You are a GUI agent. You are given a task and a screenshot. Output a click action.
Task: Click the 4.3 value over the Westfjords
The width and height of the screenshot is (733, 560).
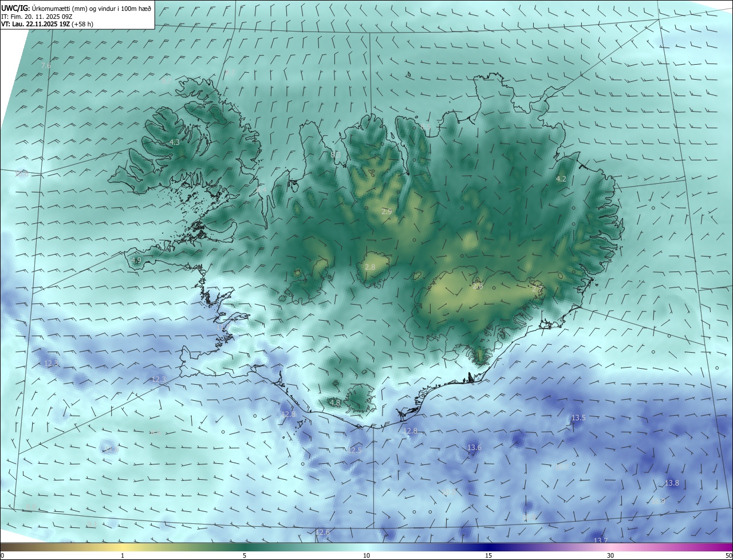tap(174, 142)
